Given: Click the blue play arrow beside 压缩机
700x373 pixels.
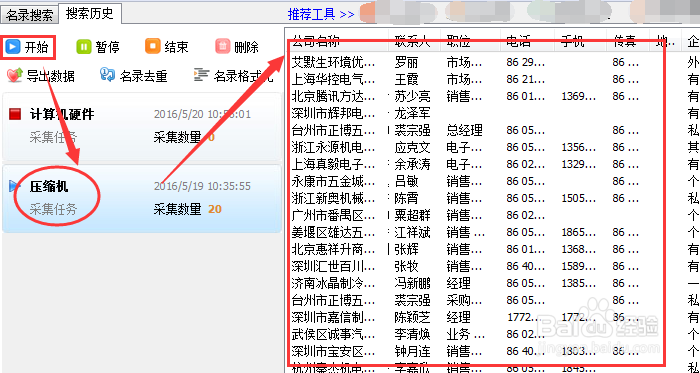Looking at the screenshot, I should (15, 186).
